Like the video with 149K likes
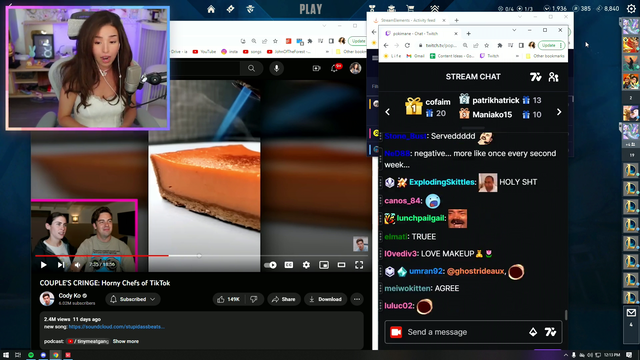The width and height of the screenshot is (640, 360). point(229,299)
